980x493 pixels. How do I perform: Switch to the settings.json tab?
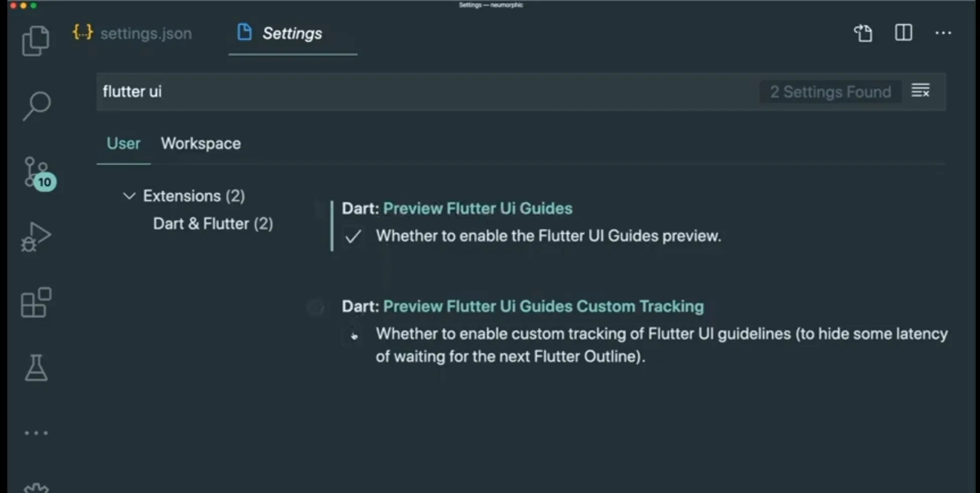(133, 33)
